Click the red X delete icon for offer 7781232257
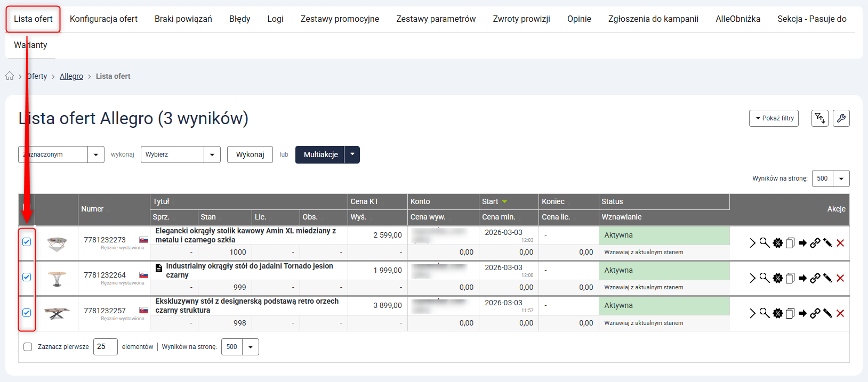Screen dimensions: 868x382 click(840, 313)
